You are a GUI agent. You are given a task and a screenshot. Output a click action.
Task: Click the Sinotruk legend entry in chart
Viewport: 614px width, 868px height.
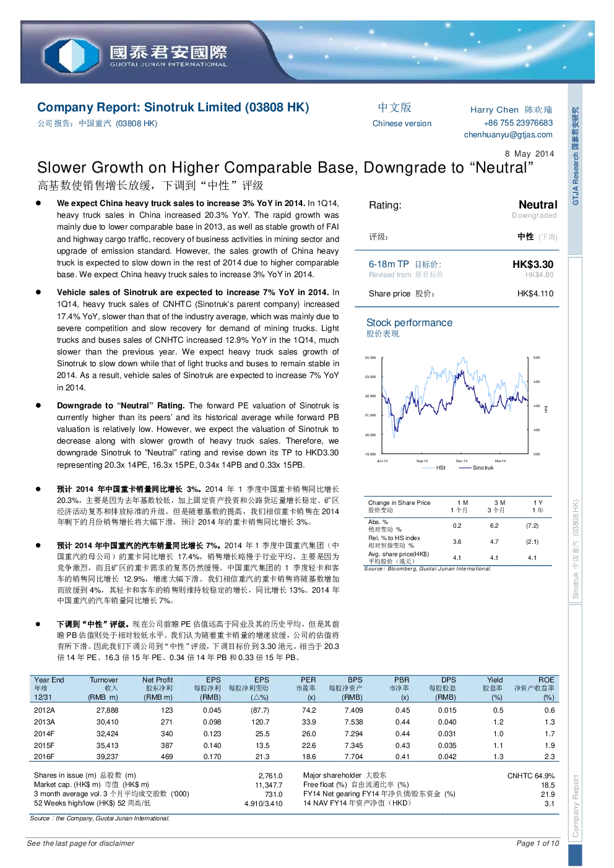pos(476,468)
